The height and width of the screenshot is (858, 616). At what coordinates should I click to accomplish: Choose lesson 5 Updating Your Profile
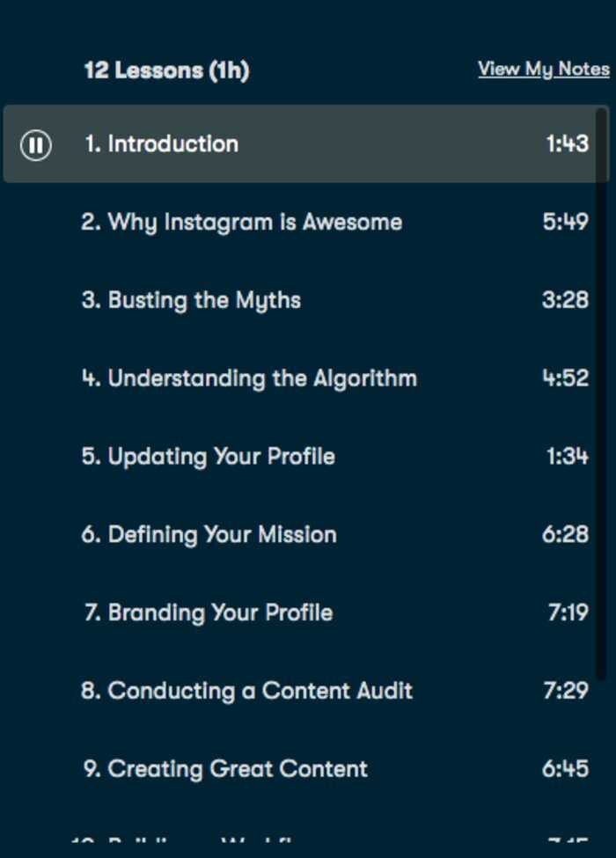(306, 457)
